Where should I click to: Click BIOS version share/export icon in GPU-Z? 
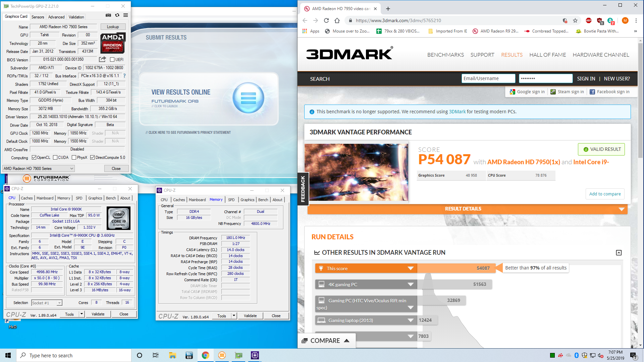pyautogui.click(x=102, y=59)
